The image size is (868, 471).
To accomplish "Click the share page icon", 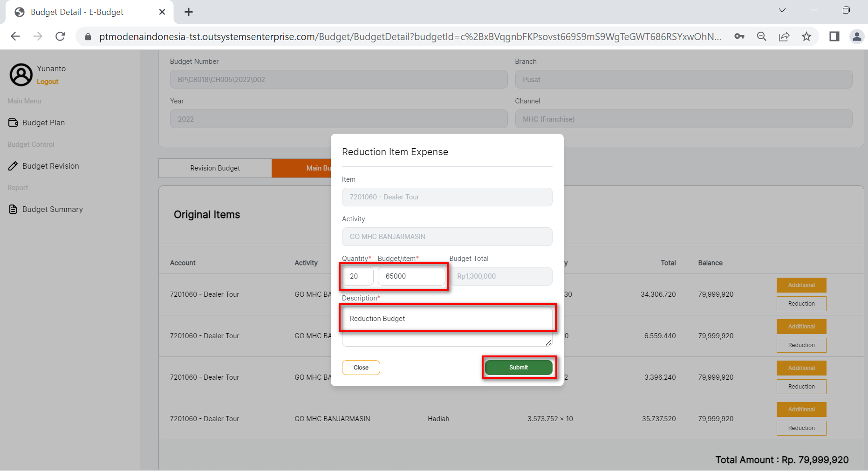I will (784, 36).
